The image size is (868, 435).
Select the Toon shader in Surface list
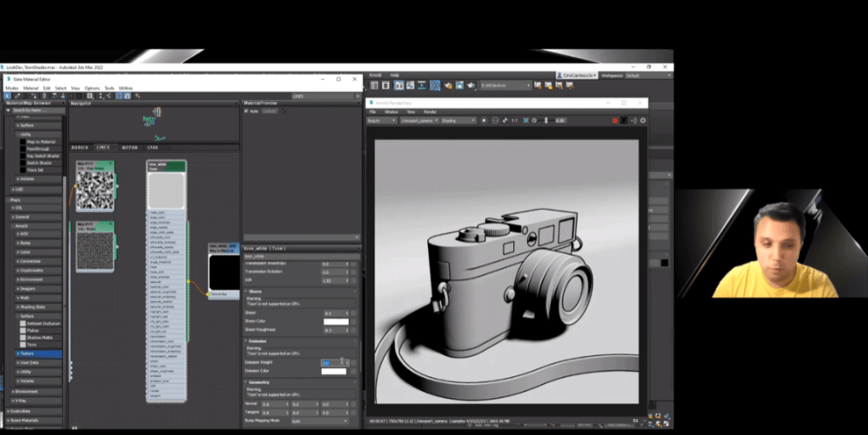(x=31, y=344)
